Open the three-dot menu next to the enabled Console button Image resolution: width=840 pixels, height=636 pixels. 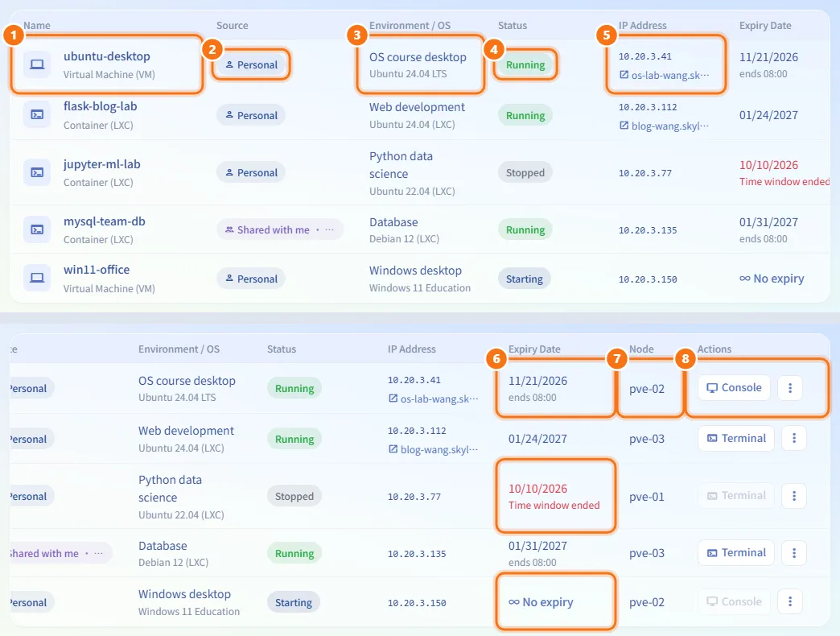tap(789, 388)
